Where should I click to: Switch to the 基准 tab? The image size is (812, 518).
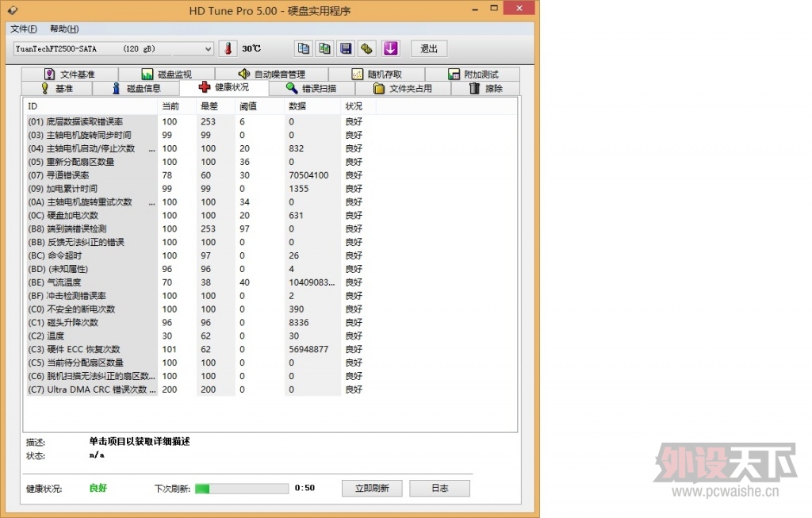[x=57, y=89]
